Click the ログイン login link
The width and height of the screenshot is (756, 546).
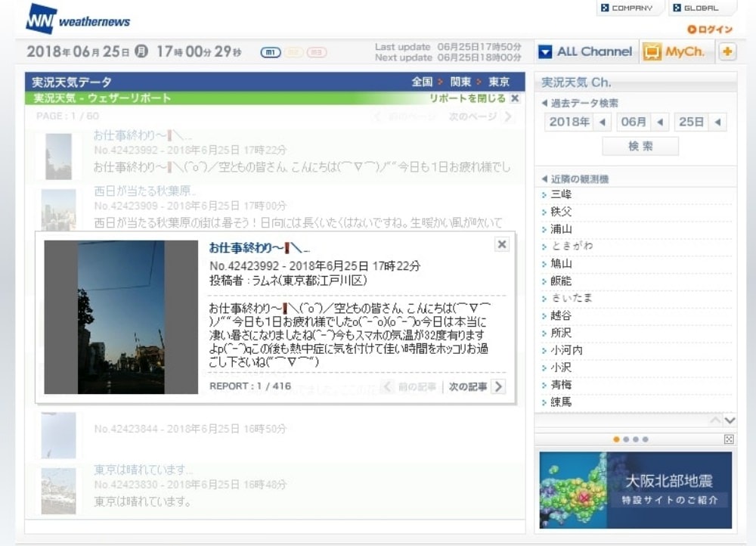point(710,29)
